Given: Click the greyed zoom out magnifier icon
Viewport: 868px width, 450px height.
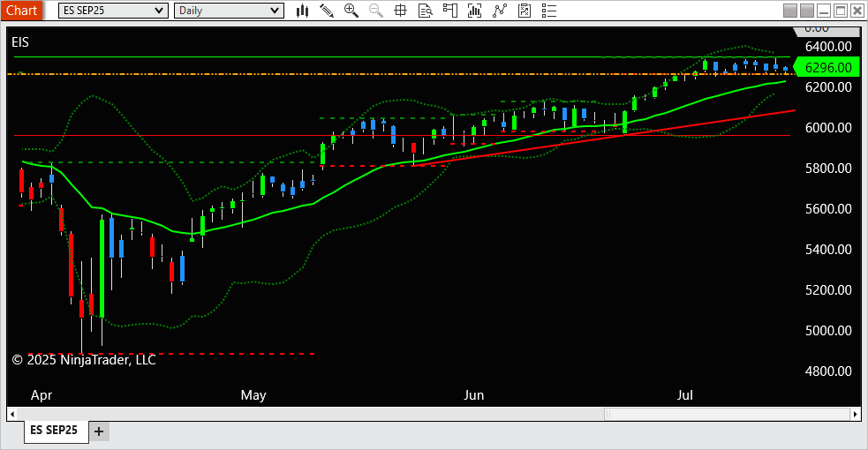Looking at the screenshot, I should (x=376, y=11).
